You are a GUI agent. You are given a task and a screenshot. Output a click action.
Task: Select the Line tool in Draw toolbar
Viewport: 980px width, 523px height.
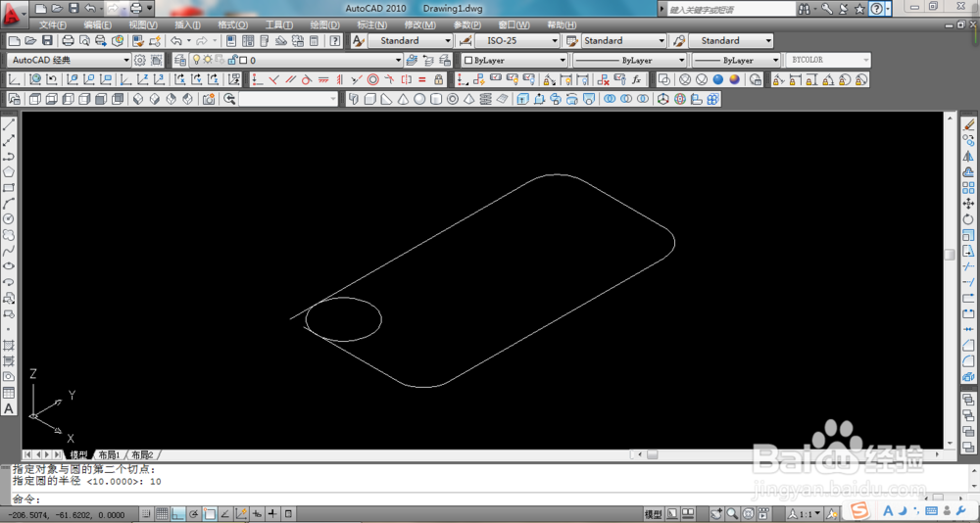pyautogui.click(x=9, y=124)
